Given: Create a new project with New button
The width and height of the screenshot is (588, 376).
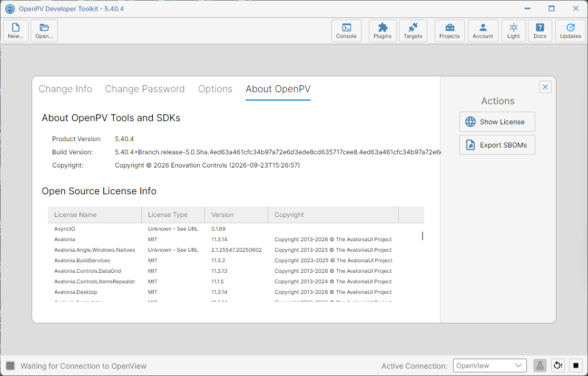Looking at the screenshot, I should 16,31.
